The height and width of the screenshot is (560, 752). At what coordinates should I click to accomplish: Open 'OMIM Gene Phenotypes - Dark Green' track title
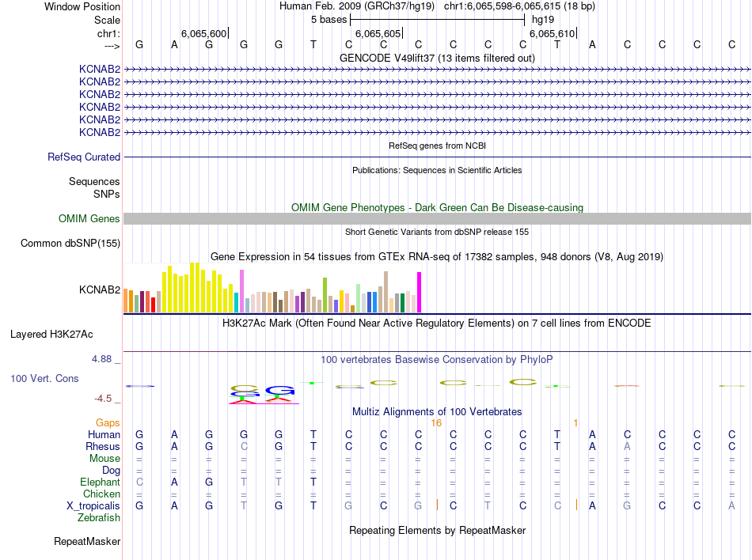click(x=437, y=207)
